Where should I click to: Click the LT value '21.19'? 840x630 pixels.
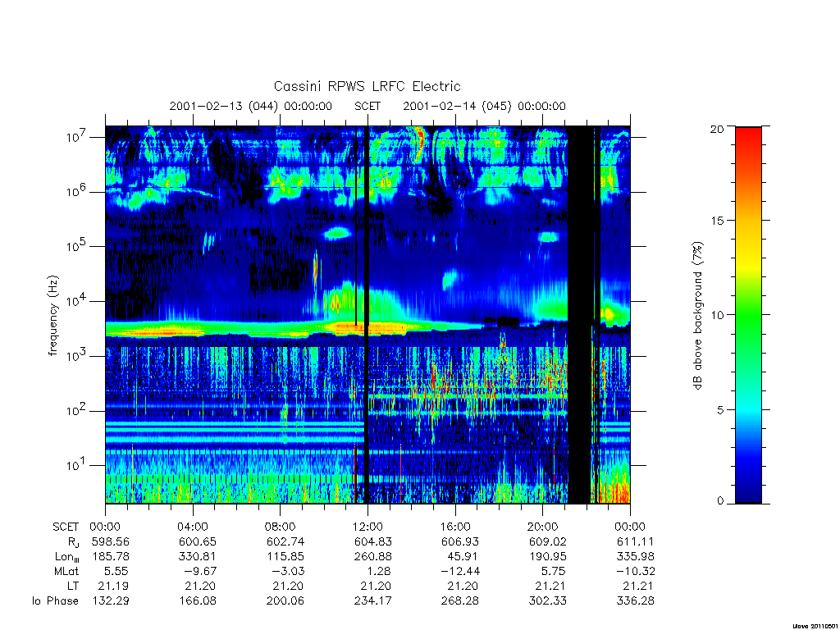tap(113, 587)
